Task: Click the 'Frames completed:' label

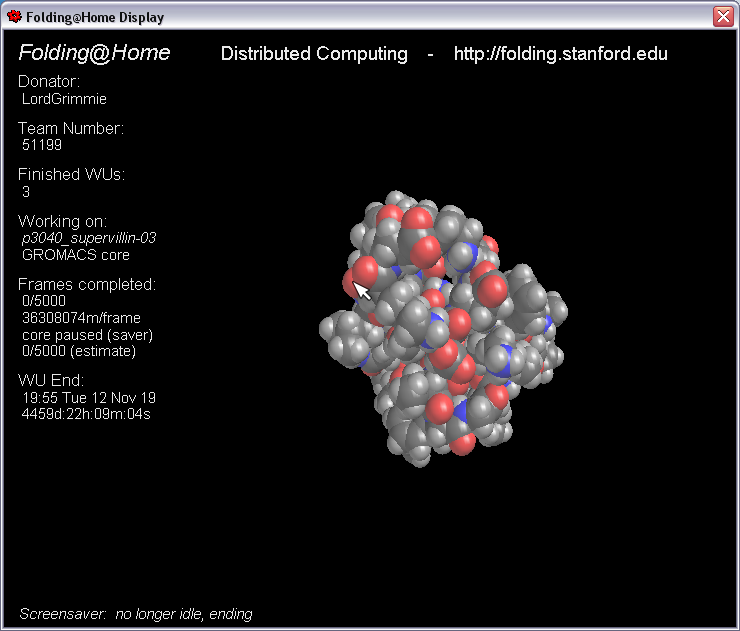Action: coord(87,285)
